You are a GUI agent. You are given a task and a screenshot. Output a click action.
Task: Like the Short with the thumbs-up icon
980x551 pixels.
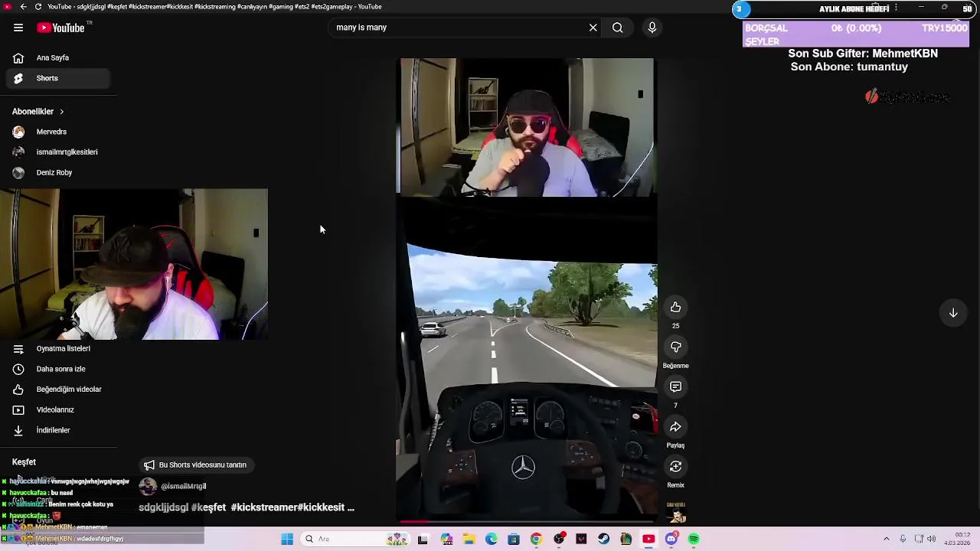click(x=675, y=308)
